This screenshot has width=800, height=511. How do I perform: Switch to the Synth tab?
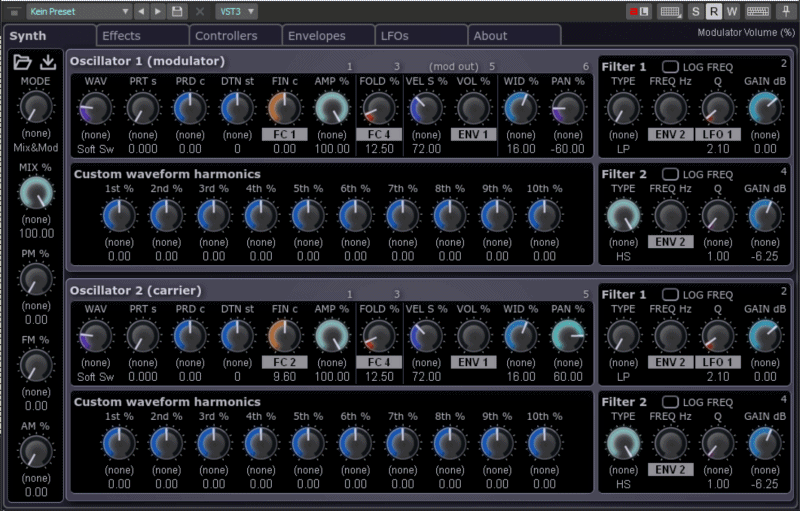(x=49, y=36)
